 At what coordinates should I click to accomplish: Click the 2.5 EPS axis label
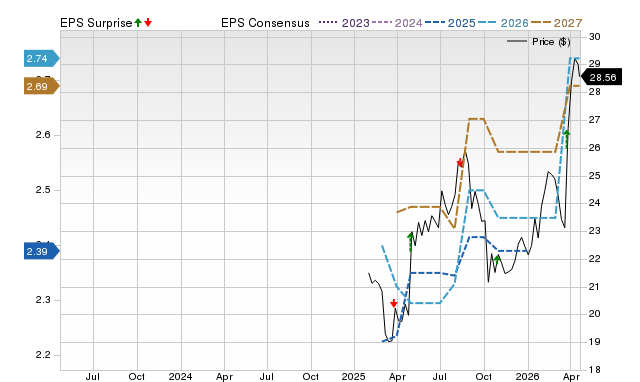pyautogui.click(x=43, y=190)
